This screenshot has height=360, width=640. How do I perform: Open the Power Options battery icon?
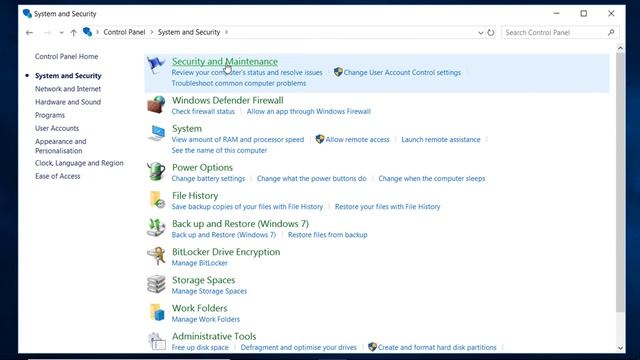156,171
